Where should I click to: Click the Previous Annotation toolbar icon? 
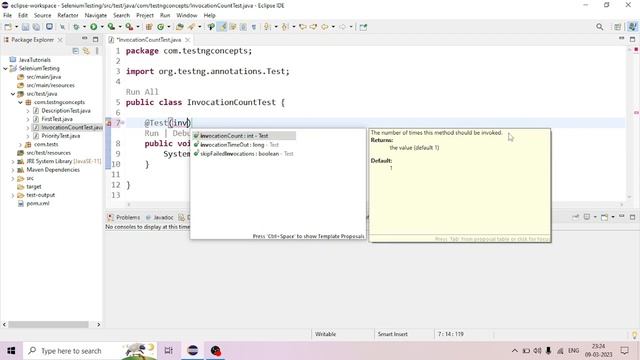(x=285, y=27)
